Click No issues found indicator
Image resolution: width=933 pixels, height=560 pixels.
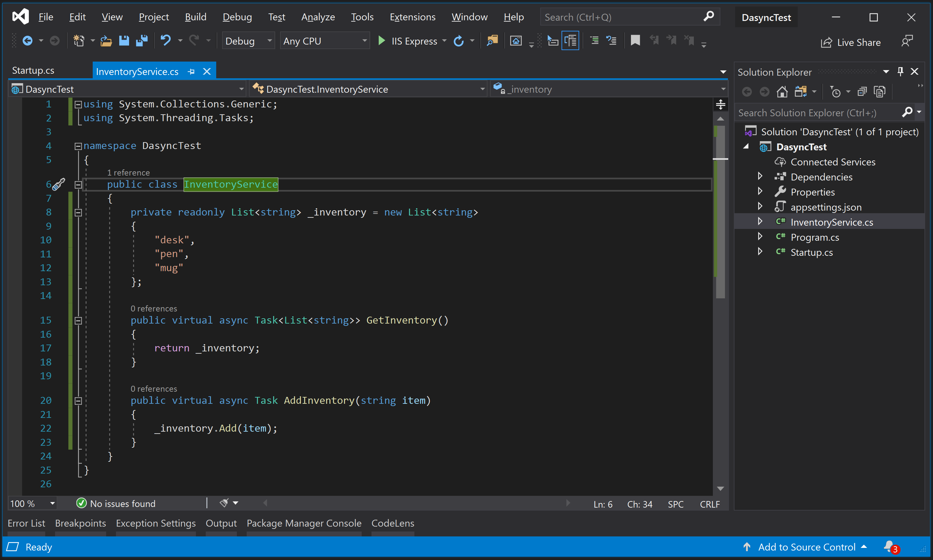click(x=116, y=503)
